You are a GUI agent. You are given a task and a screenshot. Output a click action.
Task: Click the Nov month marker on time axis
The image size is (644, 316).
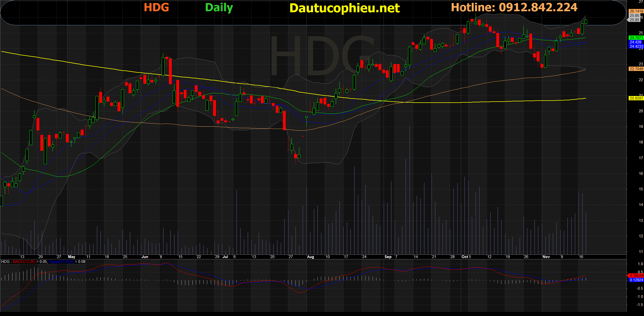coord(546,257)
